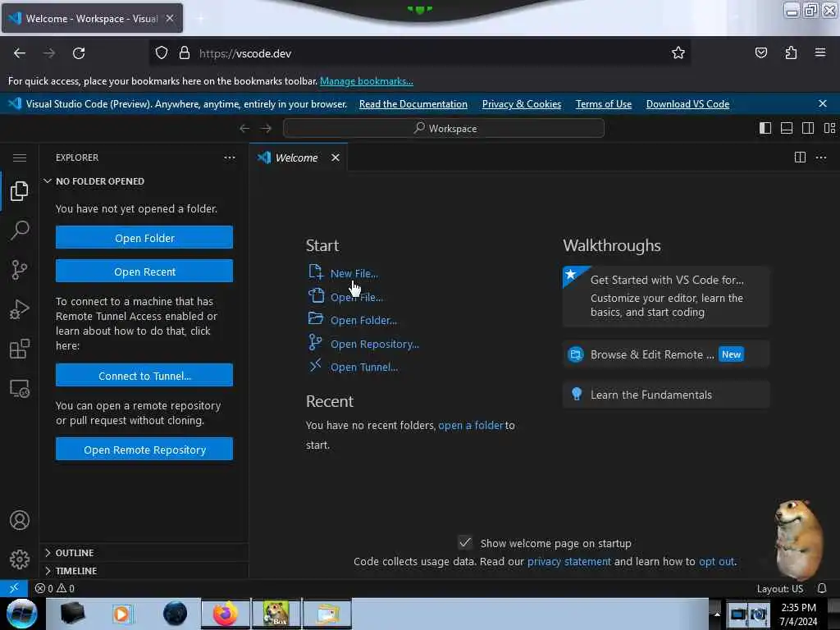840x630 pixels.
Task: Click Connect to Tunnel button
Action: [144, 375]
